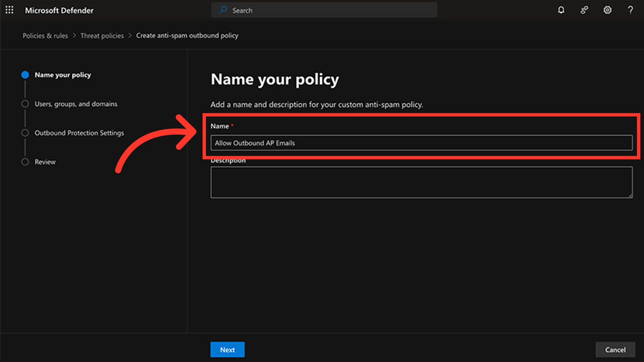Select the Users, groups, and domains step circle
644x362 pixels.
click(x=25, y=104)
